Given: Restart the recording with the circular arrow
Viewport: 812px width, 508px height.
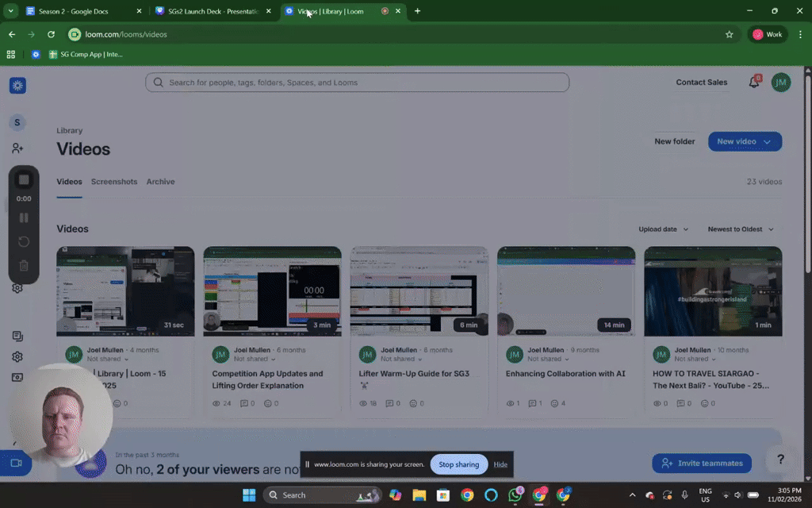Looking at the screenshot, I should pyautogui.click(x=24, y=241).
